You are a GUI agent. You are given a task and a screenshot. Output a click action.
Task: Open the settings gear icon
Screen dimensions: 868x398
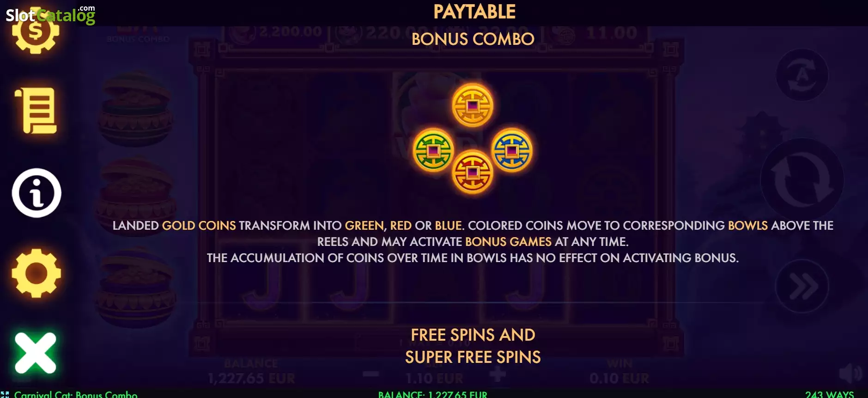click(x=36, y=273)
